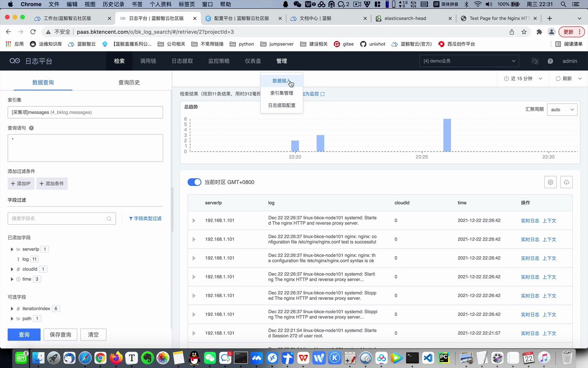The width and height of the screenshot is (588, 368).
Task: Expand the time field entry
Action: click(12, 279)
